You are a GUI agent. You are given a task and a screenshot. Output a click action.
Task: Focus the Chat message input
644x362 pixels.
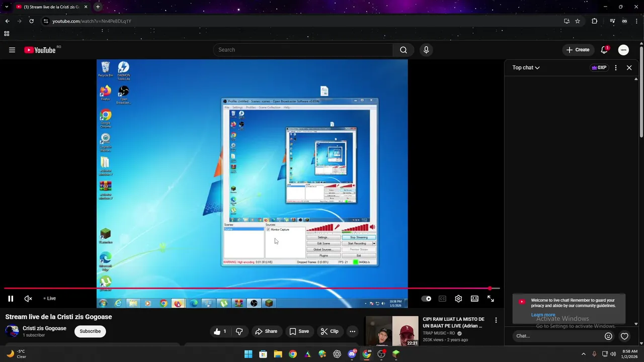tap(557, 336)
